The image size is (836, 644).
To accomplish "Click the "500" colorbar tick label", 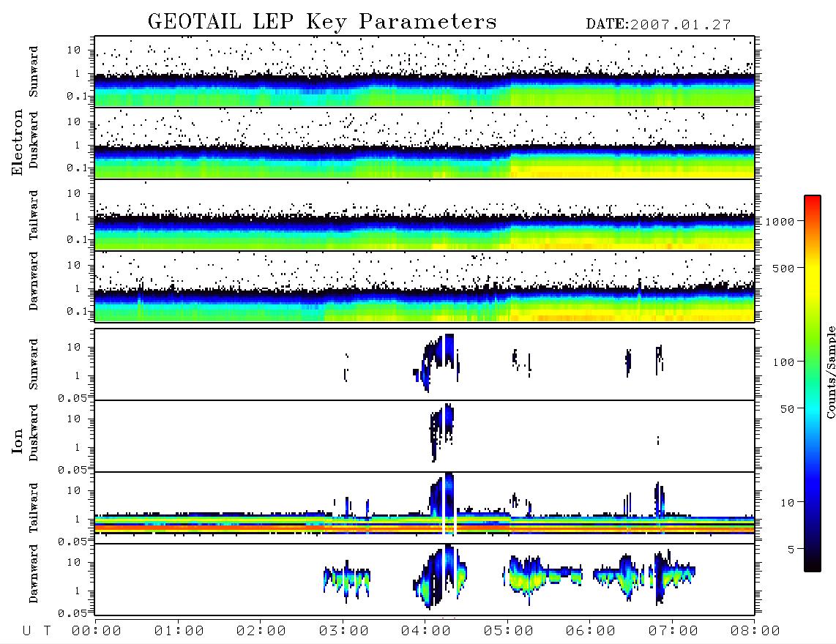I will [x=784, y=268].
